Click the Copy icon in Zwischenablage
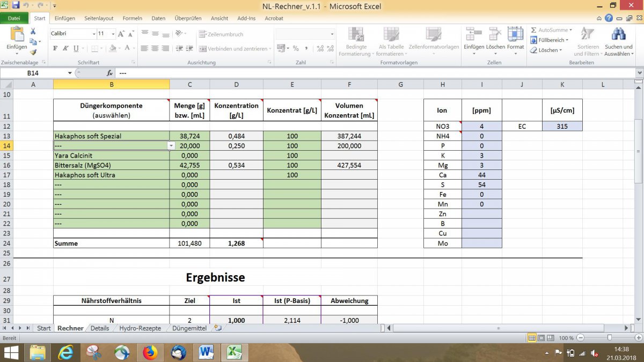644x362 pixels. [33, 42]
